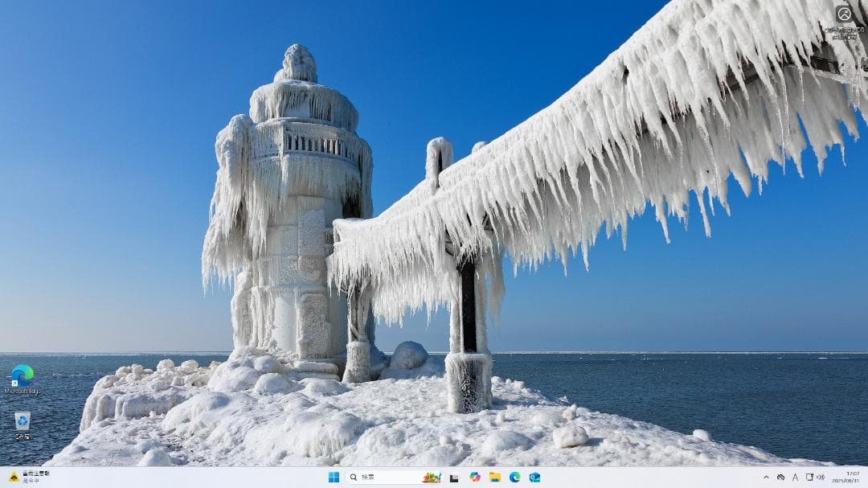Open Widgets via the weather icon
The width and height of the screenshot is (868, 488).
[432, 477]
